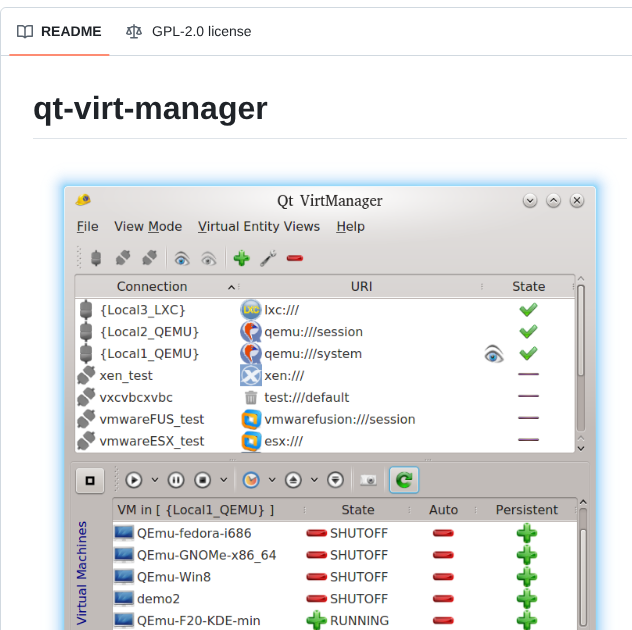Select the vxcvbcxvbc connection

click(x=136, y=397)
